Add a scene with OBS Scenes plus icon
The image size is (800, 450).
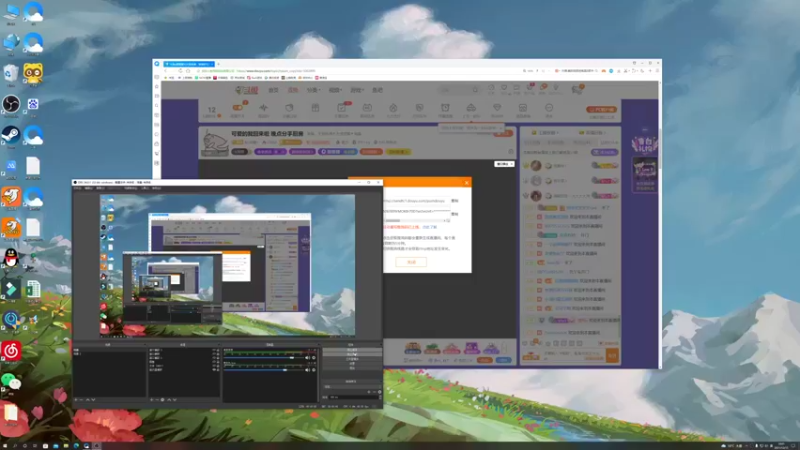[77, 400]
